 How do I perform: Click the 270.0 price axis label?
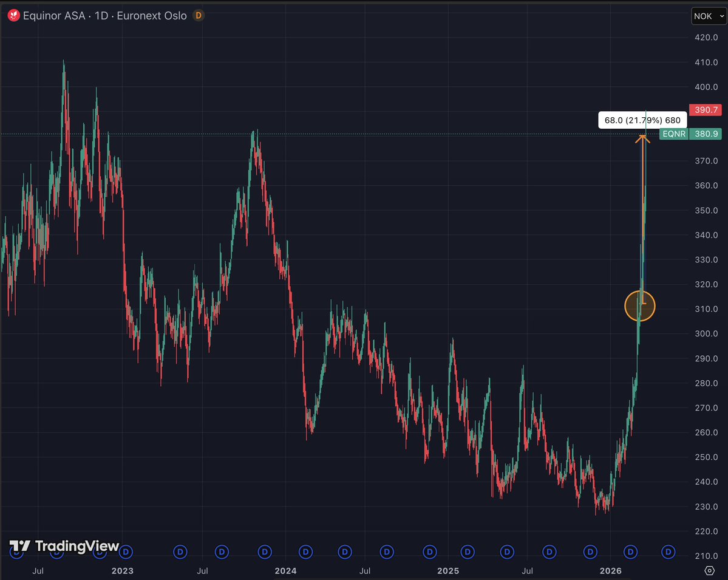click(706, 408)
